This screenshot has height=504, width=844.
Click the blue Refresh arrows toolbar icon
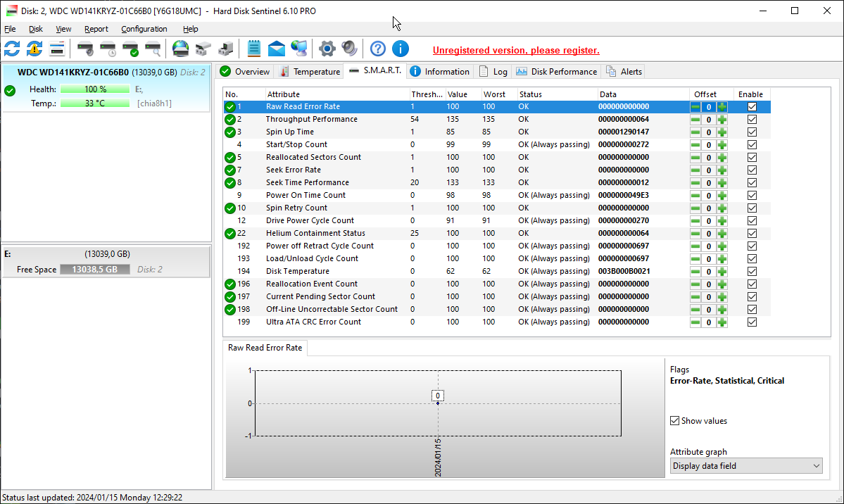(x=12, y=49)
